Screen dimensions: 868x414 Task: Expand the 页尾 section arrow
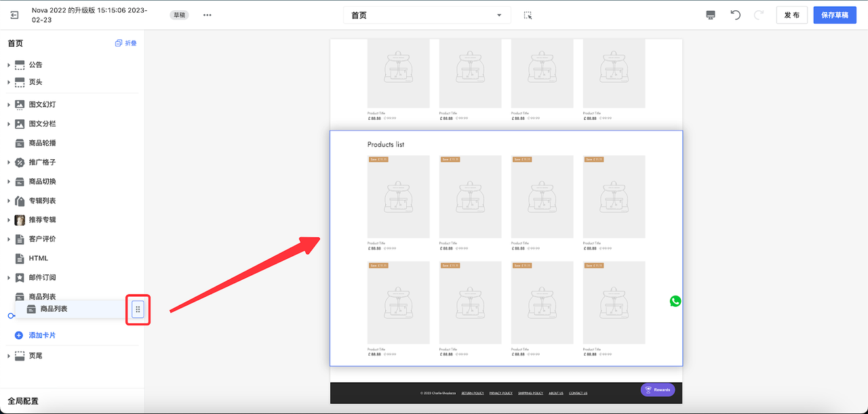tap(9, 356)
